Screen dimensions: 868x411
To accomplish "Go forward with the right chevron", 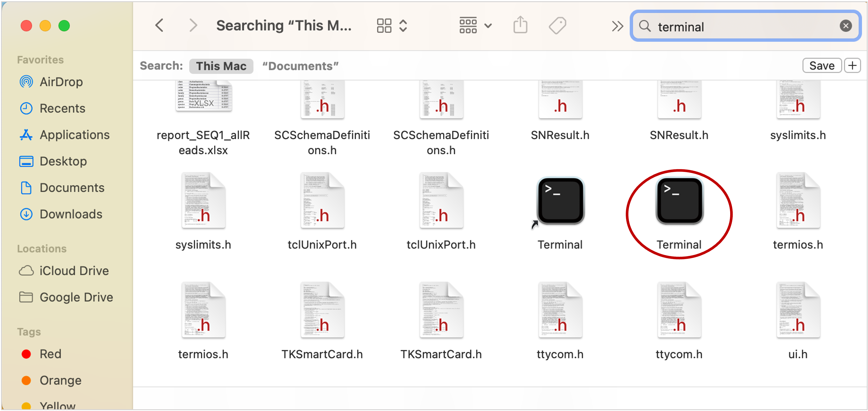I will [193, 26].
